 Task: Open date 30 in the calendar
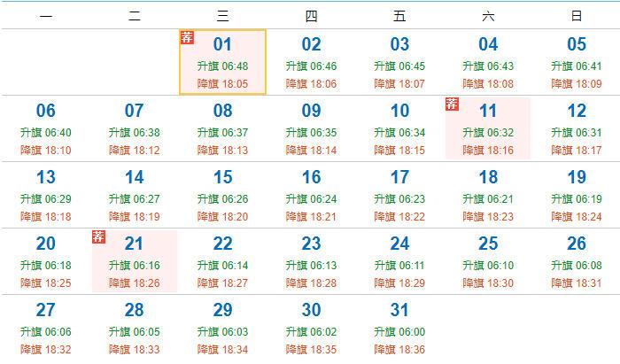point(311,311)
